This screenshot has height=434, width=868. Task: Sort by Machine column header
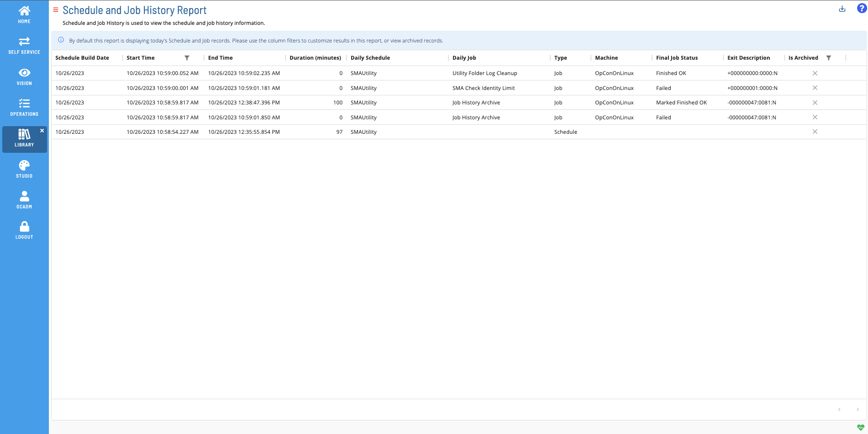[606, 58]
